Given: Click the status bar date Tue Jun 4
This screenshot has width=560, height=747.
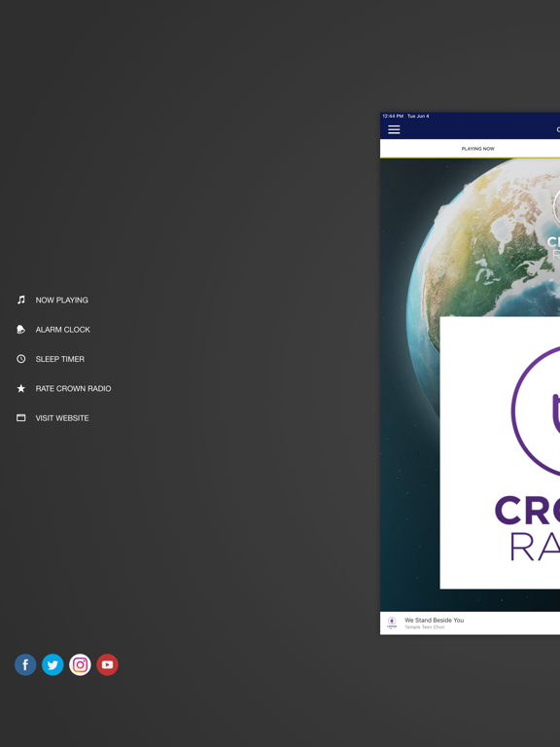Looking at the screenshot, I should click(x=418, y=117).
